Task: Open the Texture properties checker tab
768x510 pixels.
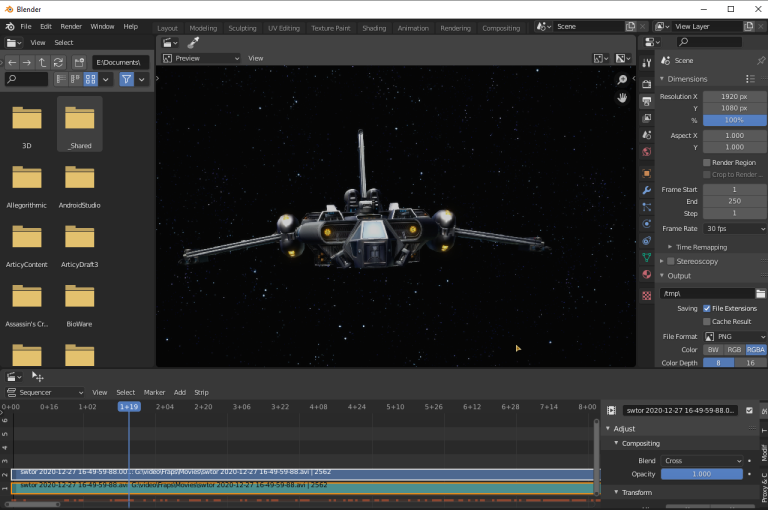Action: [647, 296]
